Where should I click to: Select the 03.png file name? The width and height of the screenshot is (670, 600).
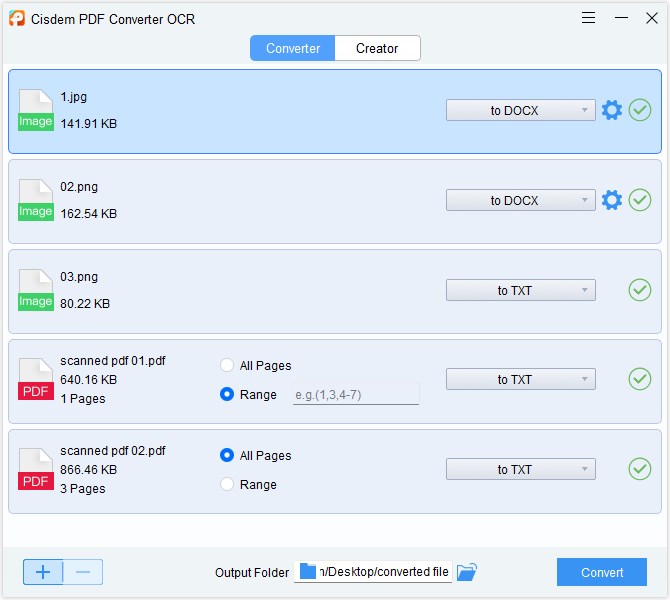79,277
